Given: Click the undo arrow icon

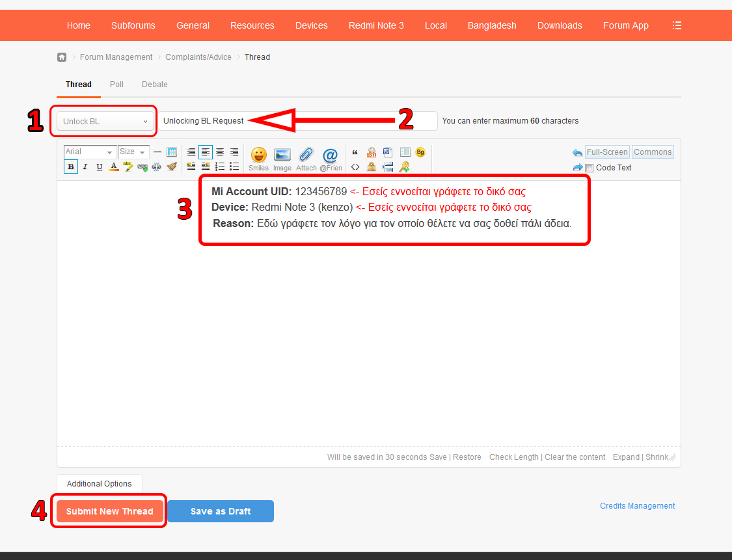Looking at the screenshot, I should (577, 153).
